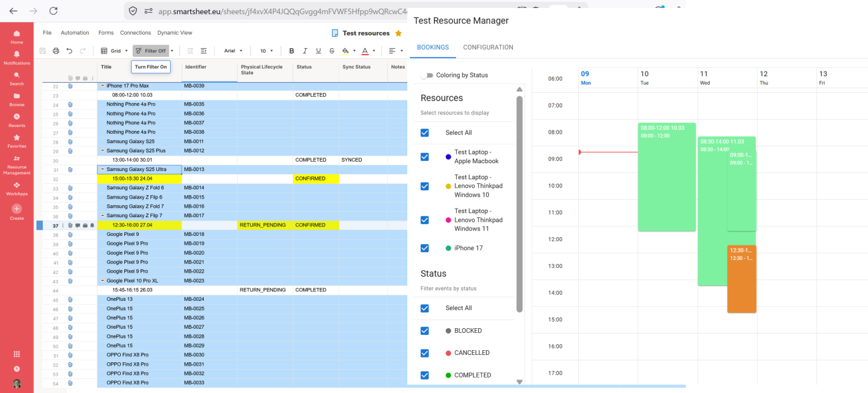The image size is (868, 393).
Task: Open the Forms menu
Action: (105, 33)
